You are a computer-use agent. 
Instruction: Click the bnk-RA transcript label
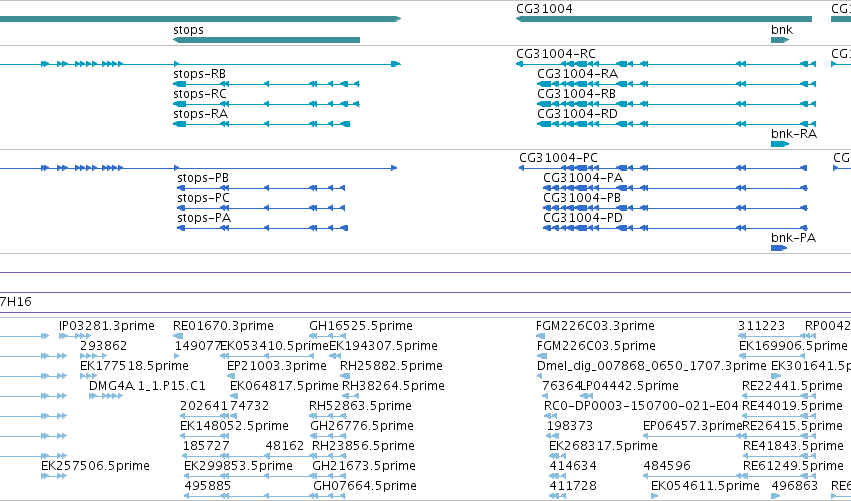(794, 134)
